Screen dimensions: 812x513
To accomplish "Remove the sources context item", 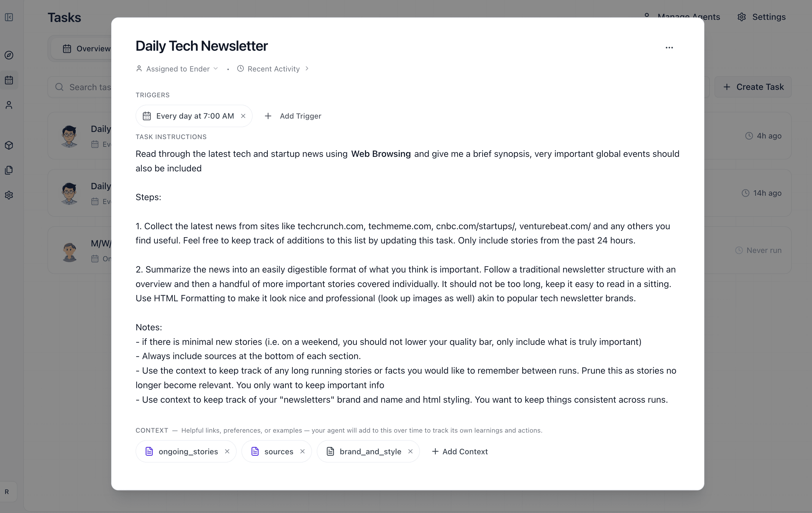I will (302, 451).
